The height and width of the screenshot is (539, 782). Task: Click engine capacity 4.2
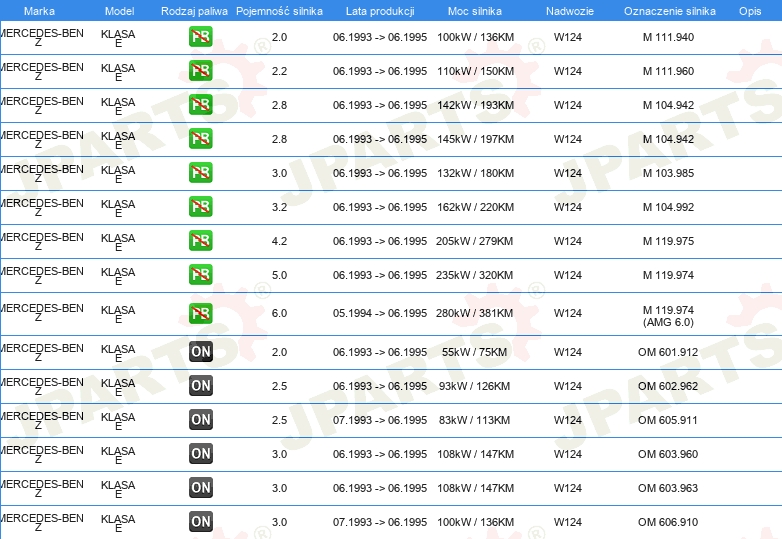tap(279, 241)
